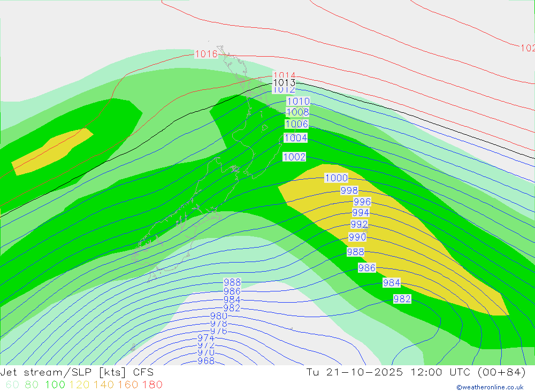Click the black 1013 isobar label
This screenshot has width=535, height=392.
pos(284,82)
